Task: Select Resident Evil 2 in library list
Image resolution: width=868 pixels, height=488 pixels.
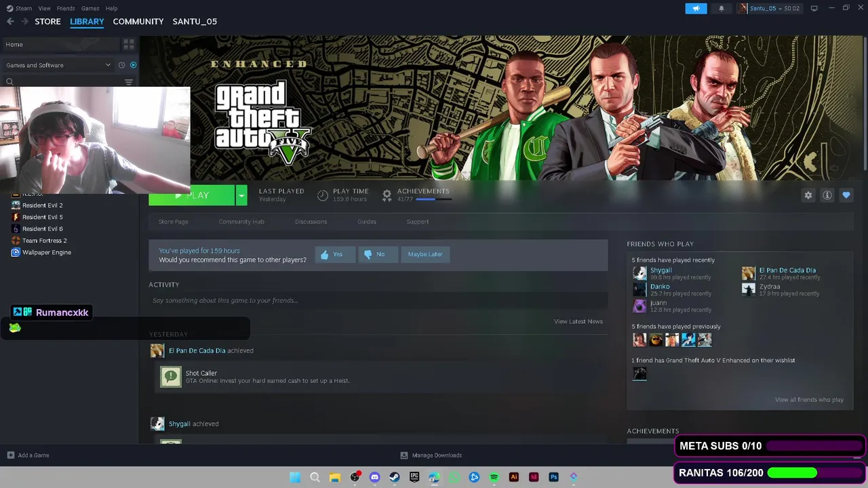Action: pyautogui.click(x=42, y=205)
